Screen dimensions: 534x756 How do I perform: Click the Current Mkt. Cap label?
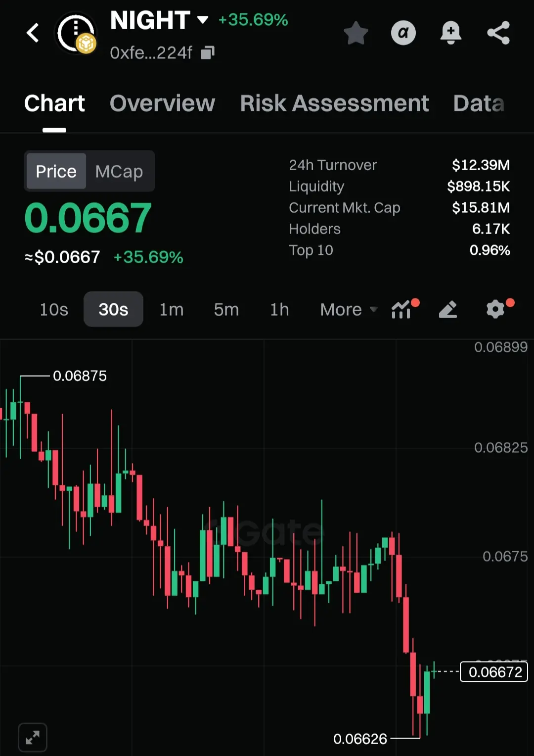point(345,207)
